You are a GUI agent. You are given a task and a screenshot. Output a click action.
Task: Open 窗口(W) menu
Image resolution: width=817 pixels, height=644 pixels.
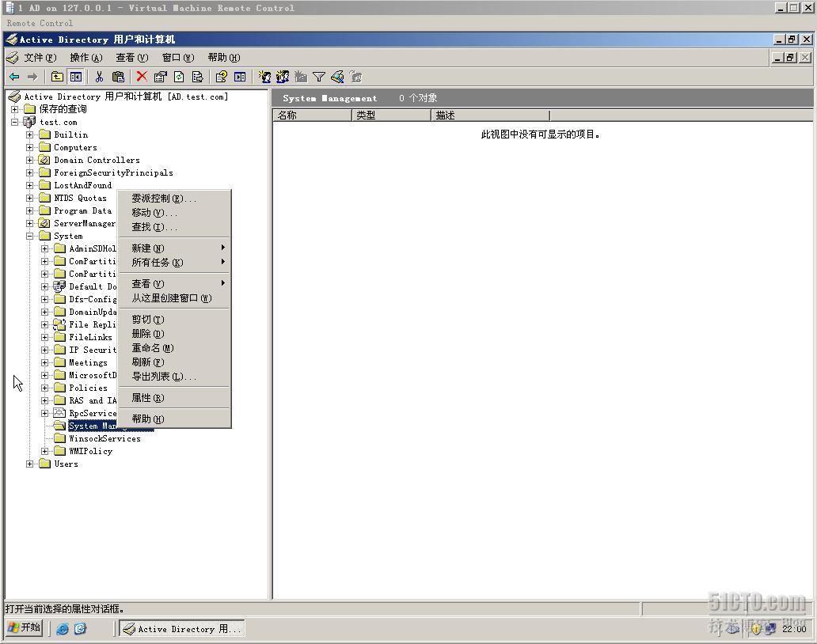click(x=177, y=57)
